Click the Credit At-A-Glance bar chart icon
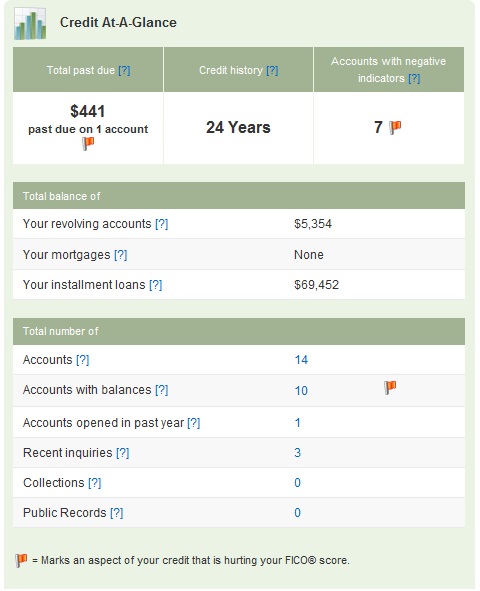Image resolution: width=480 pixels, height=591 pixels. click(x=30, y=23)
